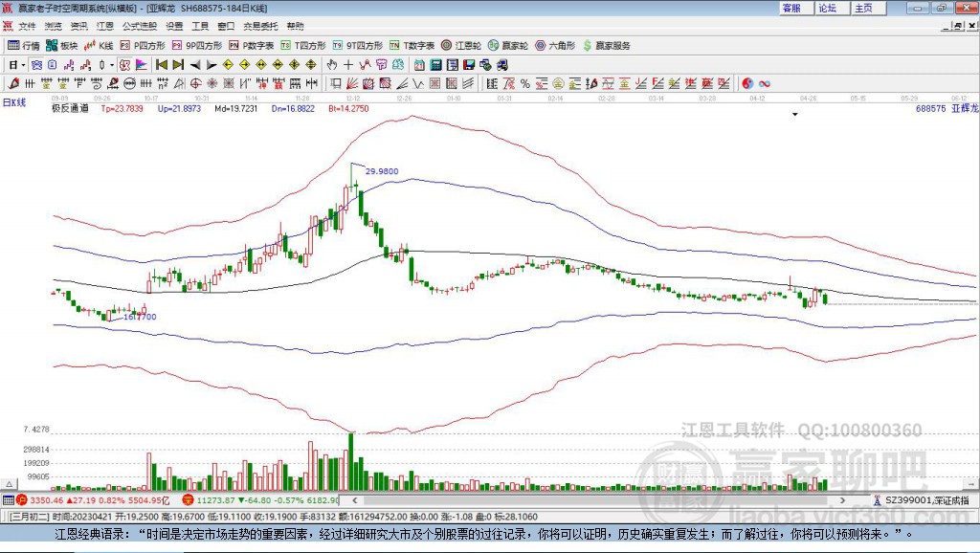Click the status bar grid icon

(8, 499)
